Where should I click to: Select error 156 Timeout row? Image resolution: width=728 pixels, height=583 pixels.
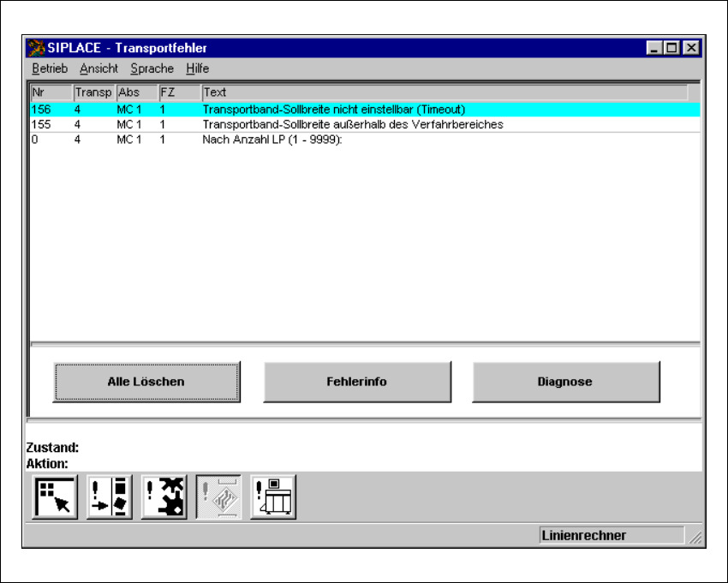(x=334, y=110)
